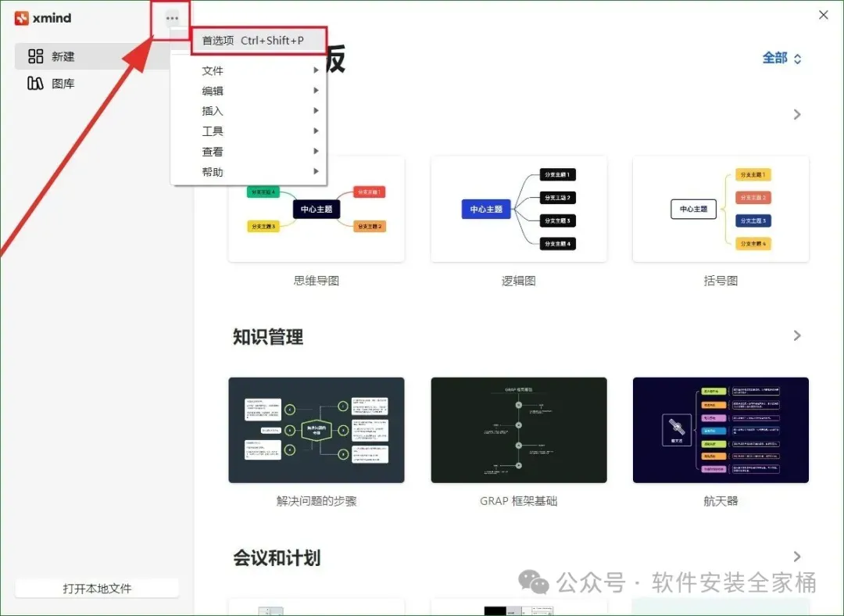Choose the 逻辑图 template thumbnail
The width and height of the screenshot is (844, 616).
tap(519, 209)
